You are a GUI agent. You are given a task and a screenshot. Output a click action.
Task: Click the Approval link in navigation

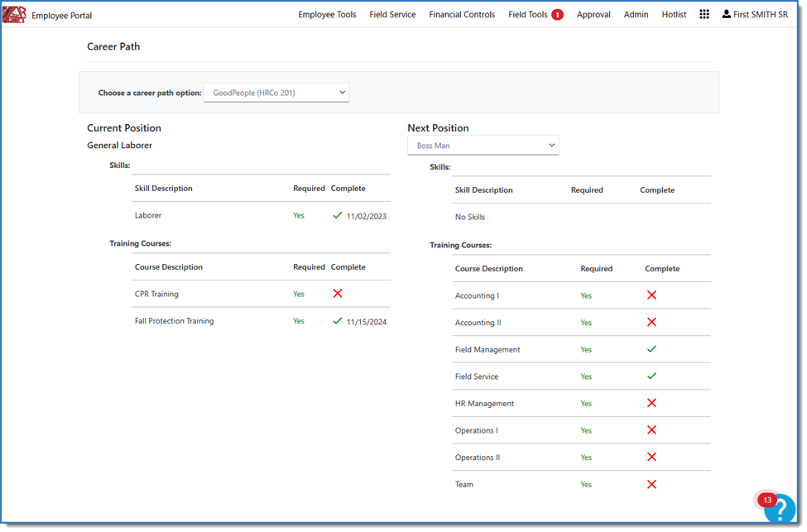tap(593, 15)
